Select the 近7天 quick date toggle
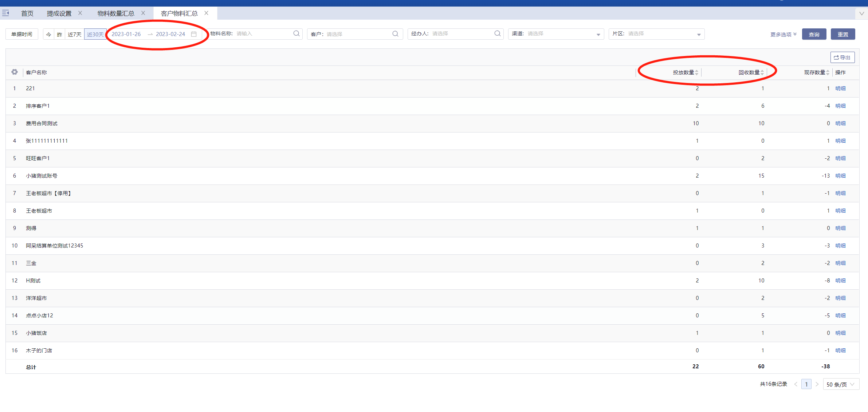 pos(75,34)
